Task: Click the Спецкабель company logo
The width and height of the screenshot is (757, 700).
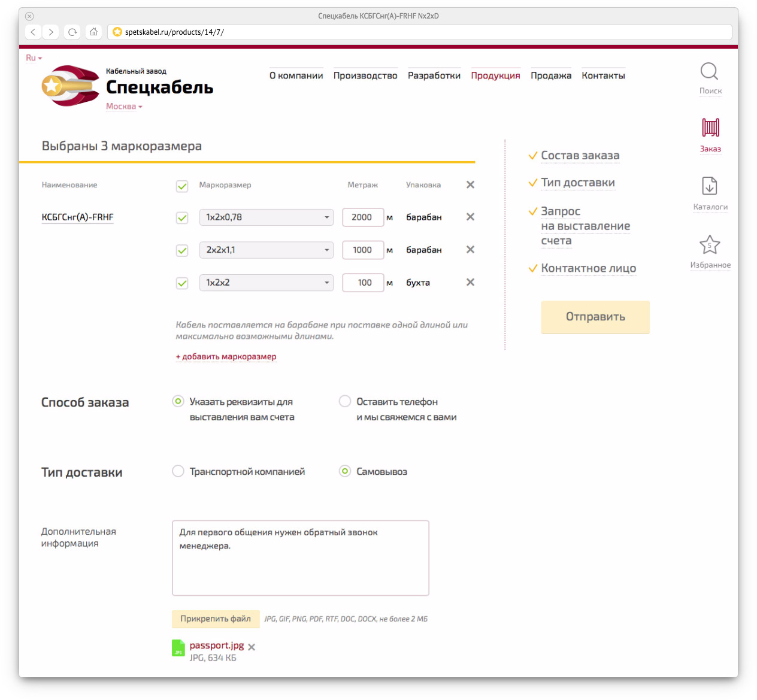Action: (71, 86)
